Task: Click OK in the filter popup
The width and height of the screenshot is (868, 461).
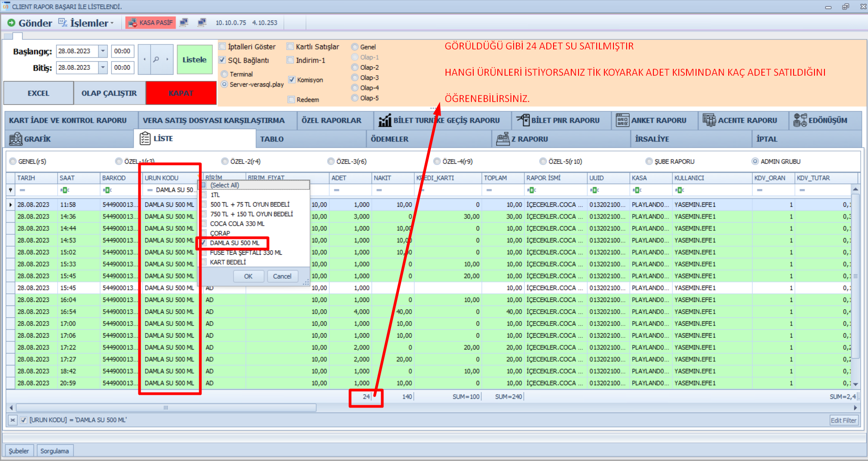Action: [x=248, y=276]
